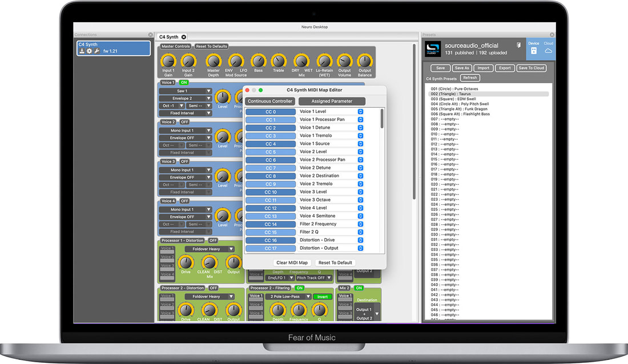The image size is (628, 364).
Task: Click the Master Controls label button
Action: pos(175,46)
